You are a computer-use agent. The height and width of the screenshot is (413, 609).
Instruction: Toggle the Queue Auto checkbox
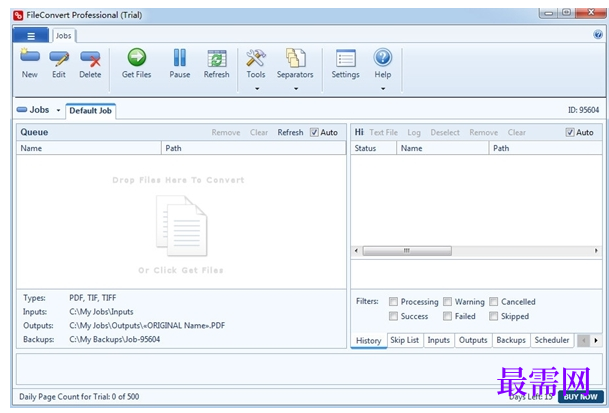(x=314, y=132)
